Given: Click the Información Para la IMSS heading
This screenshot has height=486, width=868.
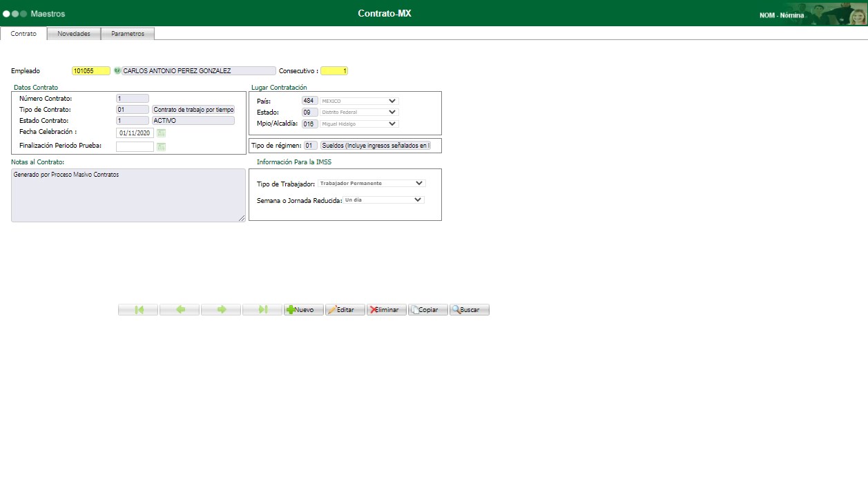Looking at the screenshot, I should 294,162.
